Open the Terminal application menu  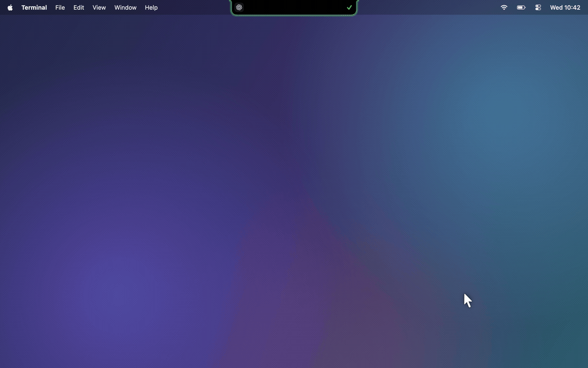[34, 7]
